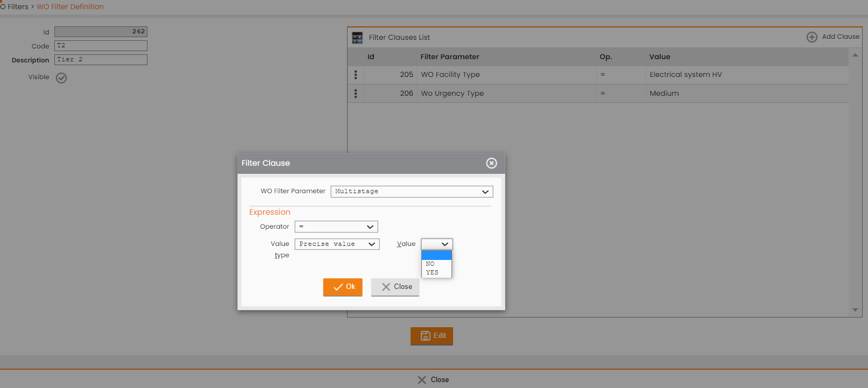Click the Op. column header
The width and height of the screenshot is (868, 388).
pos(606,57)
